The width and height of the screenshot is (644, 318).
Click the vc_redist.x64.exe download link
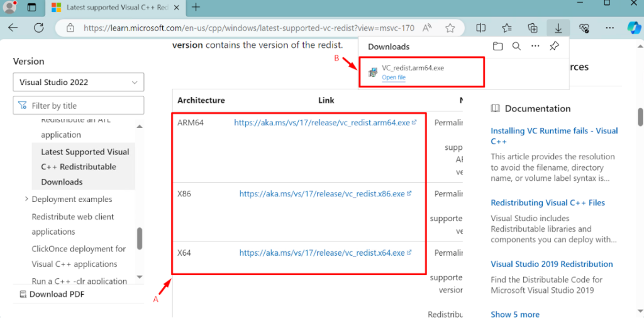(x=322, y=253)
